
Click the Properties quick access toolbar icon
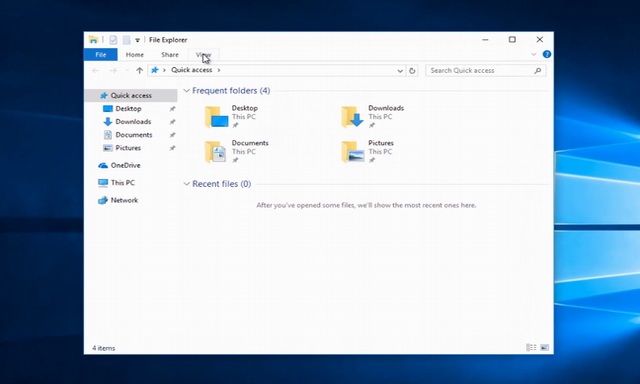[113, 40]
